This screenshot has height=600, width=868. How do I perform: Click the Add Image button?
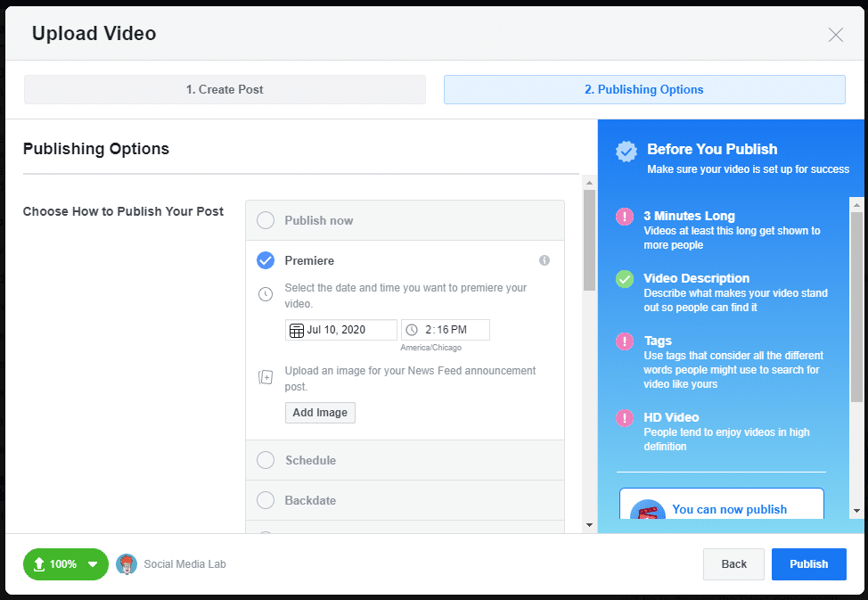point(320,413)
